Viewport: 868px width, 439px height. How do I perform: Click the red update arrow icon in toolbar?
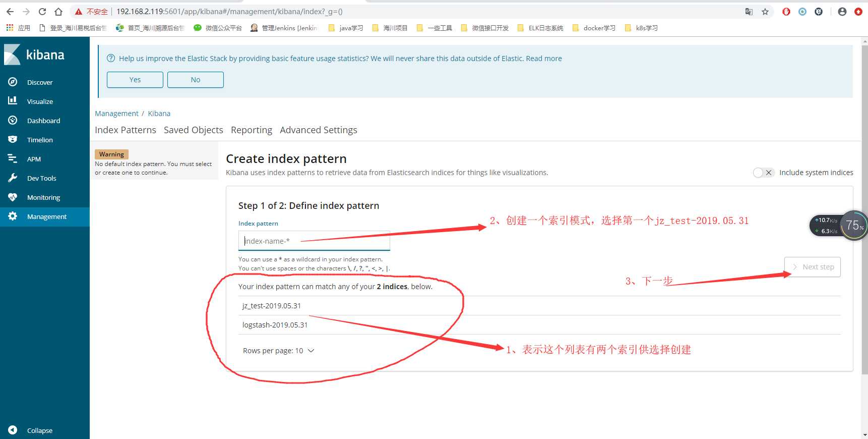tap(858, 12)
